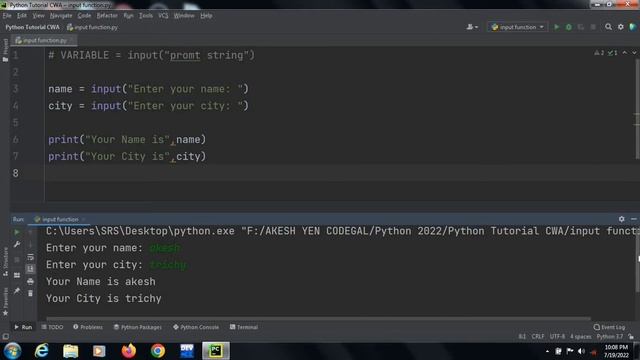Image resolution: width=640 pixels, height=360 pixels.
Task: Click Python Tutorial CWA breadcrumb
Action: click(x=32, y=27)
